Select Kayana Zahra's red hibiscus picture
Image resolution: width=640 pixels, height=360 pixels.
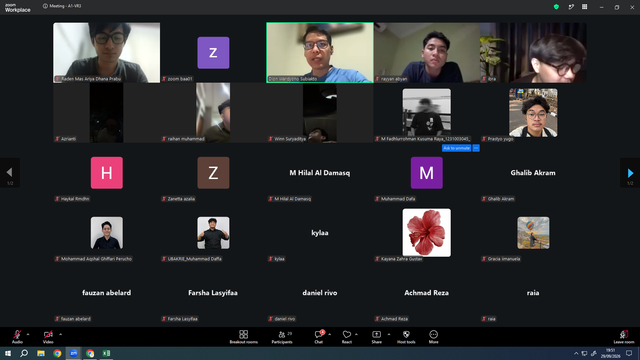coord(427,233)
